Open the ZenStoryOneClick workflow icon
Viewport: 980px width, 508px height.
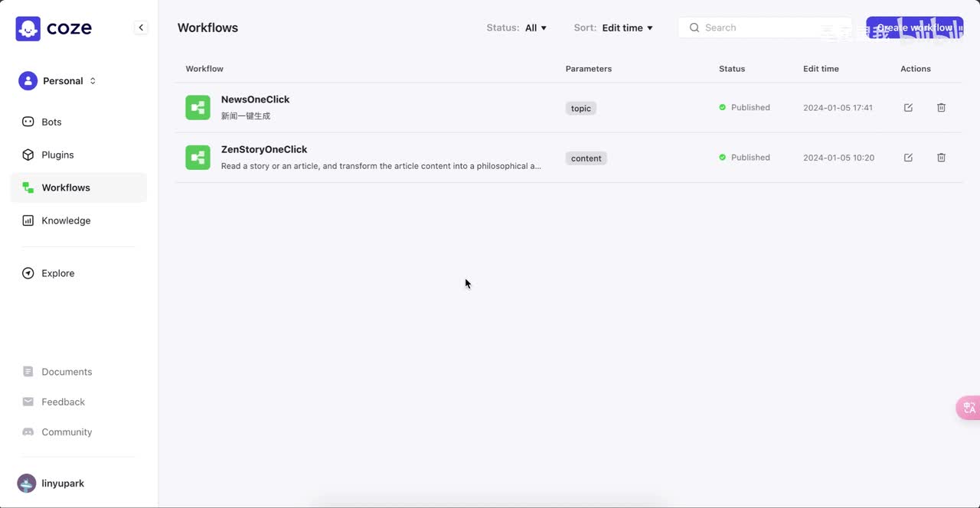click(x=198, y=158)
